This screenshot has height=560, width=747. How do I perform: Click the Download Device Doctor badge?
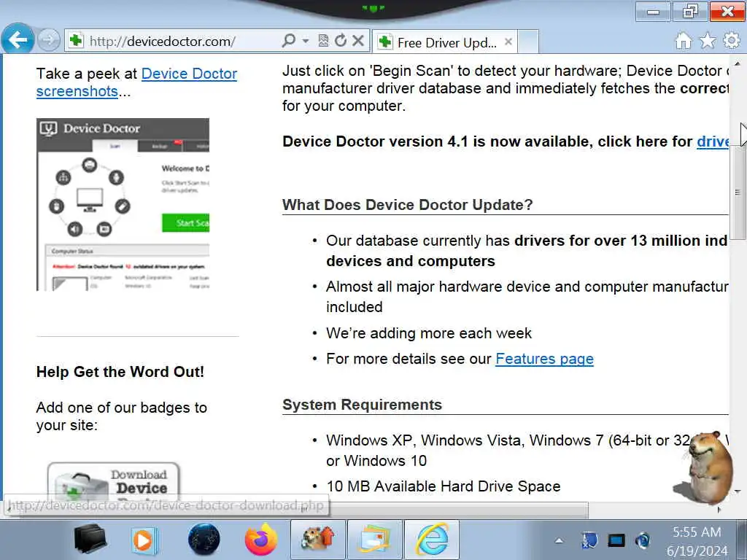click(113, 481)
